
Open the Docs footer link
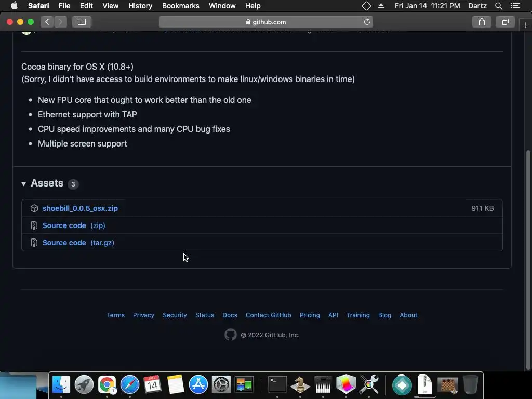230,315
